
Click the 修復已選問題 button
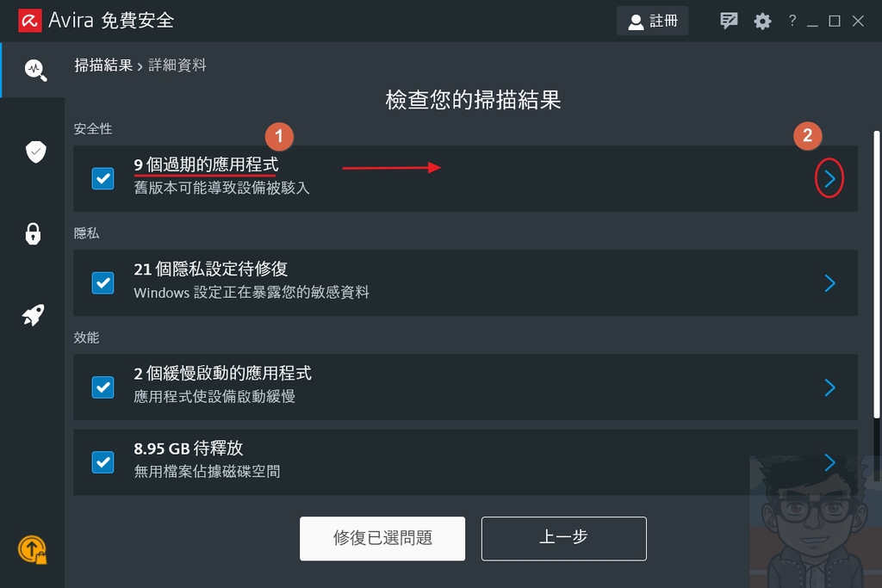tap(382, 539)
